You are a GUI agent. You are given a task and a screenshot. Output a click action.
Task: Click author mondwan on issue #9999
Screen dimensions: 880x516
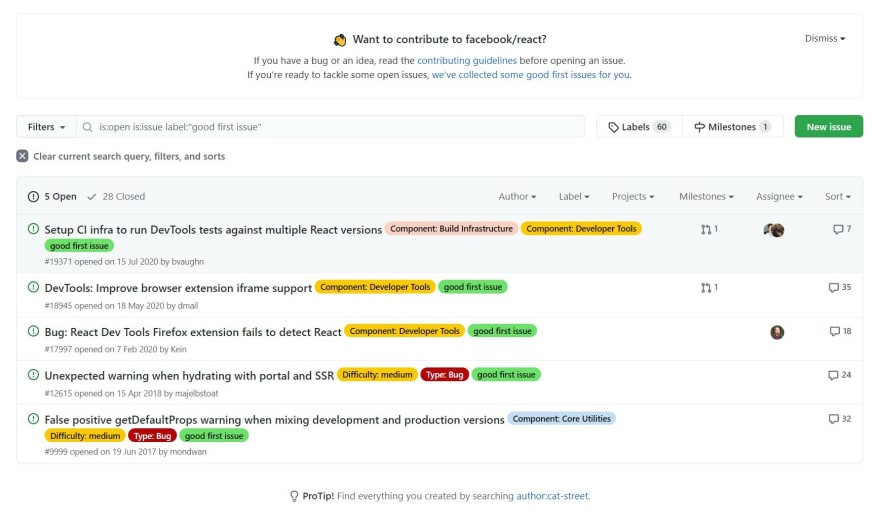click(x=188, y=451)
